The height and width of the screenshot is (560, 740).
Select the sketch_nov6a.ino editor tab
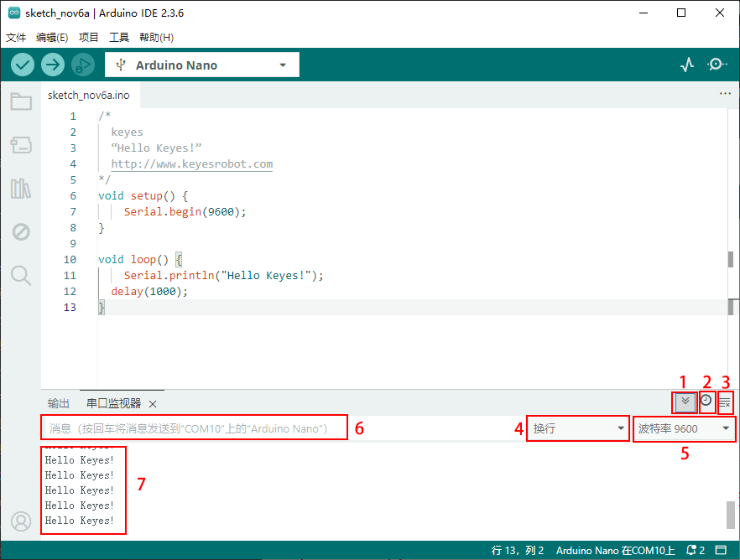click(89, 96)
